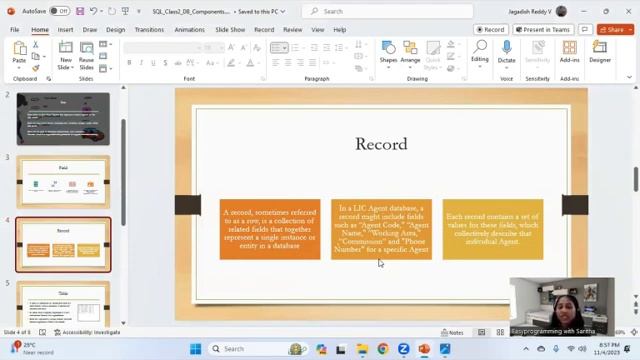
Task: Click the Paste clipboard icon
Action: tap(19, 48)
